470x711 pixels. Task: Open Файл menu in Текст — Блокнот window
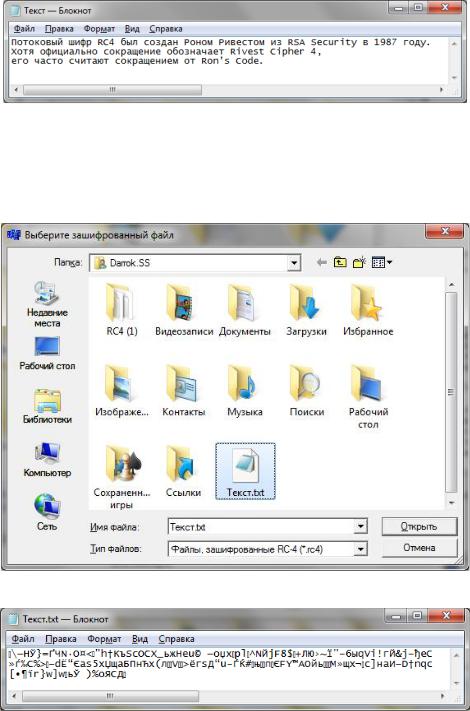point(24,29)
